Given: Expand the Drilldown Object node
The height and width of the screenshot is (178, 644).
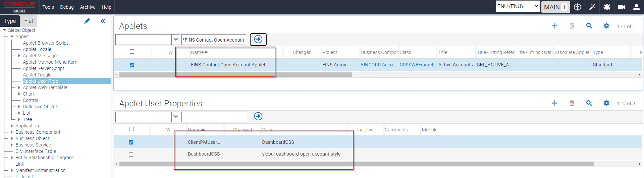Looking at the screenshot, I should click(19, 107).
